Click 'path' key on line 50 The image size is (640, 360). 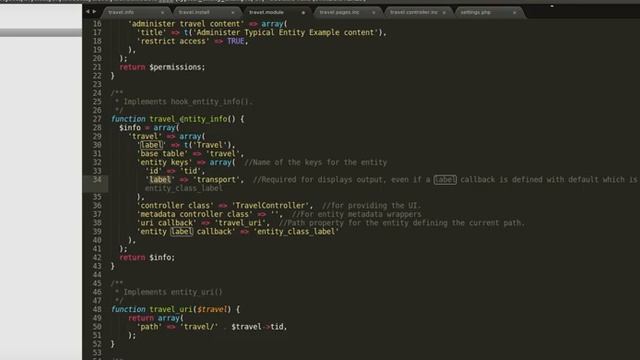coord(149,327)
